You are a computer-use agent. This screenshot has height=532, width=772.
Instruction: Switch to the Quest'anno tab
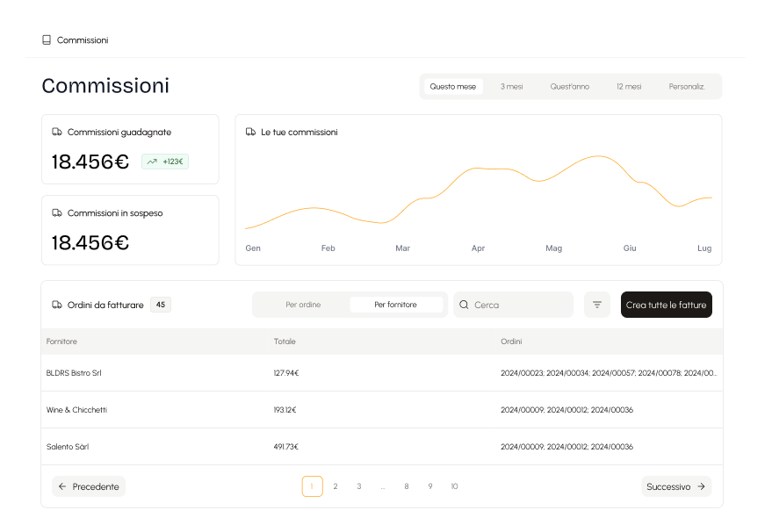coord(568,86)
